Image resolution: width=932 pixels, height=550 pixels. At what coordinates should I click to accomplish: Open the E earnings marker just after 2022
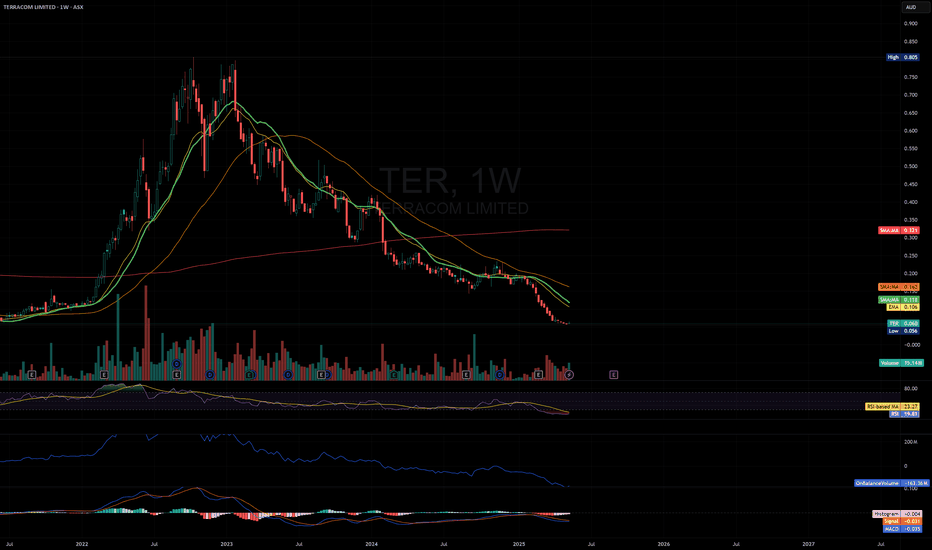[x=104, y=375]
